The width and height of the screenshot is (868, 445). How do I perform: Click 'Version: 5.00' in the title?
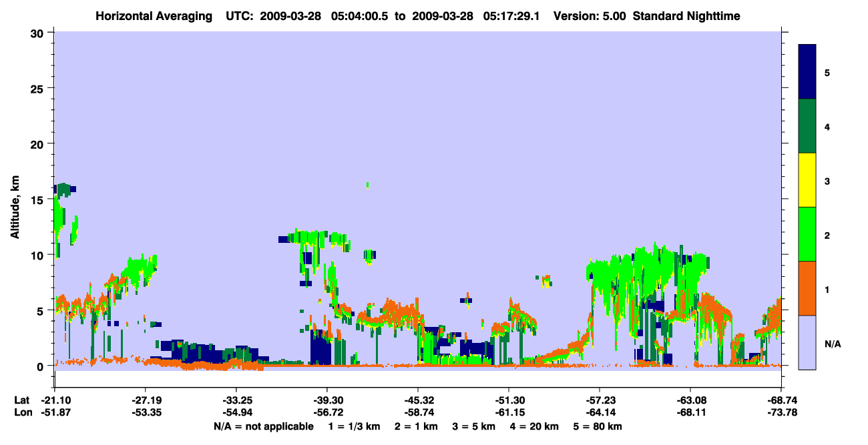click(x=590, y=15)
